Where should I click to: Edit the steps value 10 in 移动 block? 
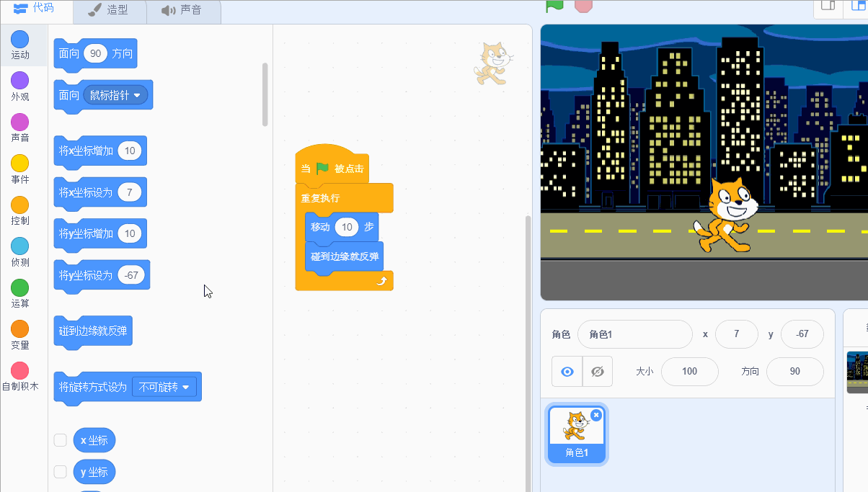pyautogui.click(x=347, y=227)
